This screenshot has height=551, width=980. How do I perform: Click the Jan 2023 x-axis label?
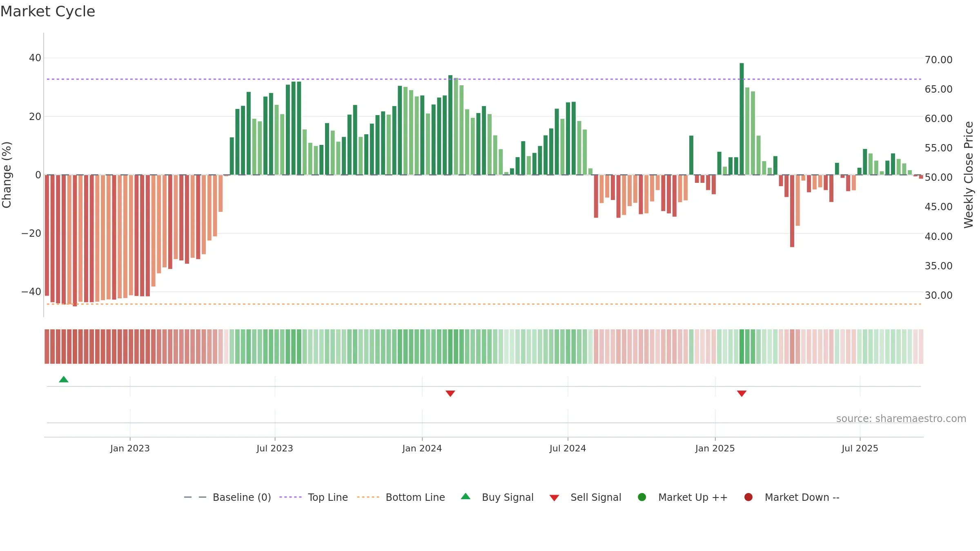(130, 448)
